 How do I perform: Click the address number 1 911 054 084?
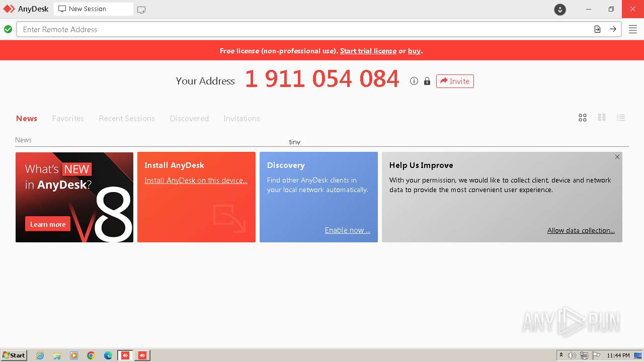click(x=322, y=79)
